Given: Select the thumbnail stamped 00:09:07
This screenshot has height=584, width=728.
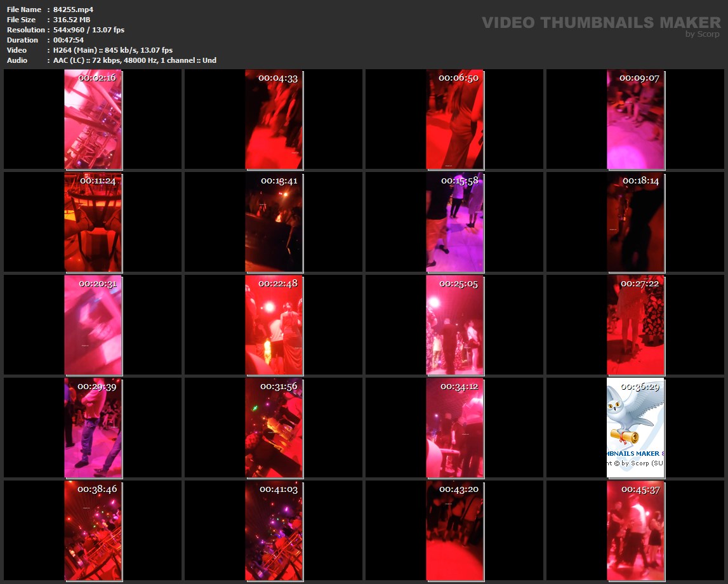Looking at the screenshot, I should tap(635, 120).
